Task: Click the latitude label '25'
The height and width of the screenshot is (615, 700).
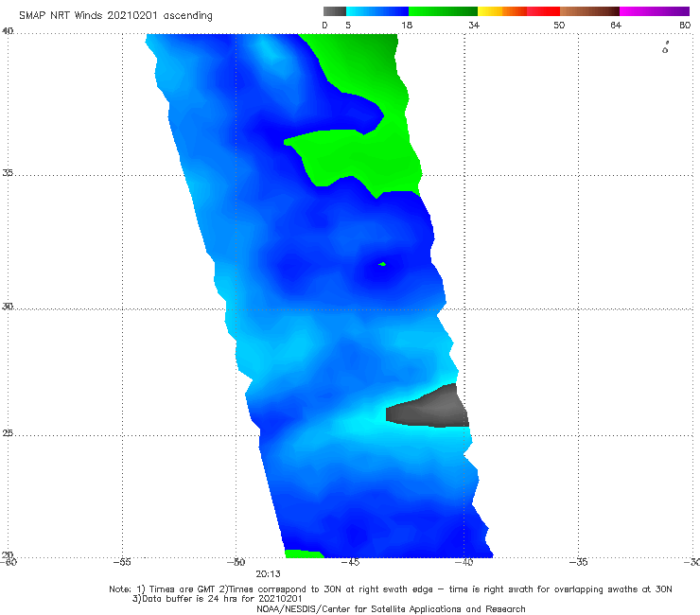Action: [8, 433]
